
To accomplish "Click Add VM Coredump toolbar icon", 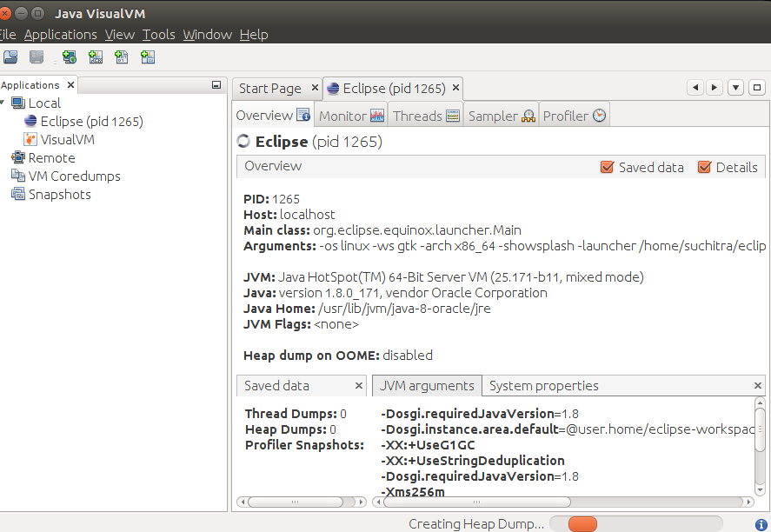I will pyautogui.click(x=122, y=57).
